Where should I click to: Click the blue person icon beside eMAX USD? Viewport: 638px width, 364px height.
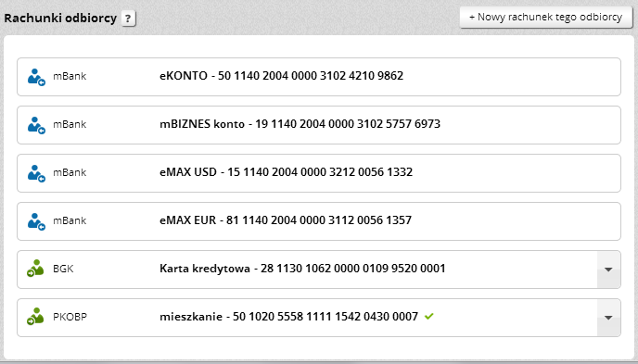click(36, 173)
